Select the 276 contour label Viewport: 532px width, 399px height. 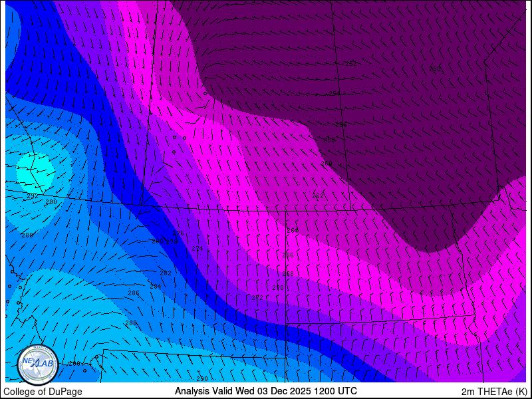[178, 233]
